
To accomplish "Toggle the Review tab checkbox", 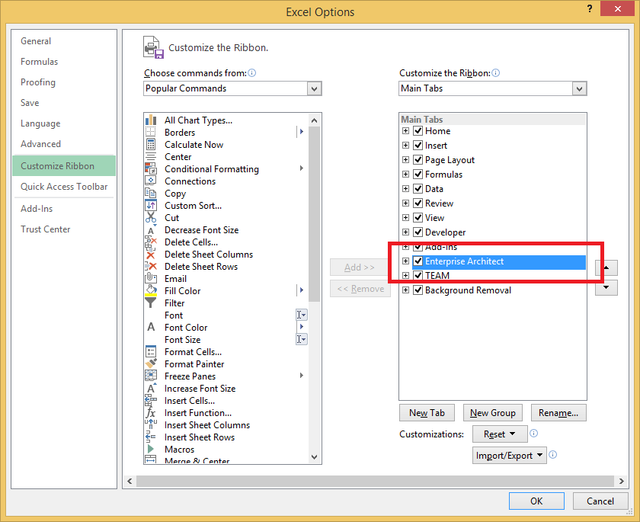I will click(418, 203).
